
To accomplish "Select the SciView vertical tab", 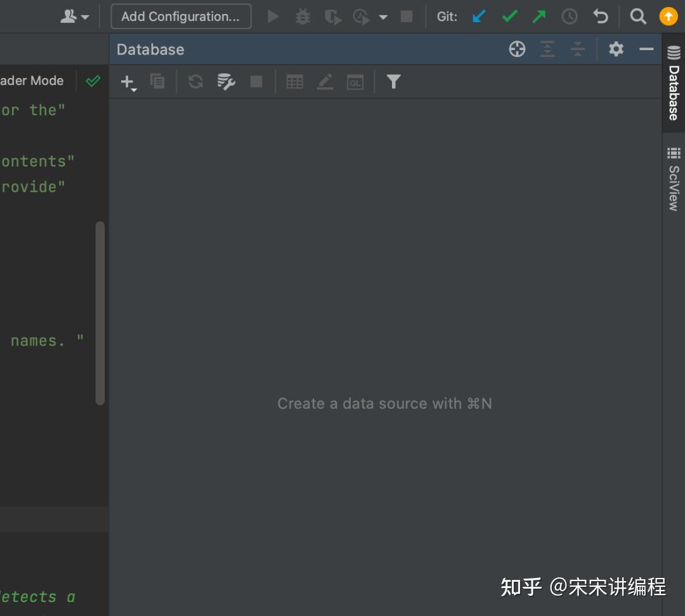I will tap(674, 179).
